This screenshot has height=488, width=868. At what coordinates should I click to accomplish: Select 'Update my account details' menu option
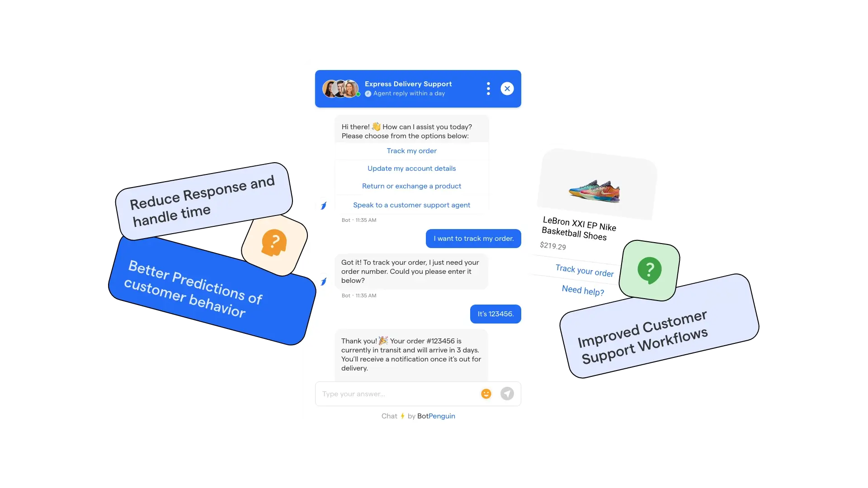pyautogui.click(x=411, y=168)
